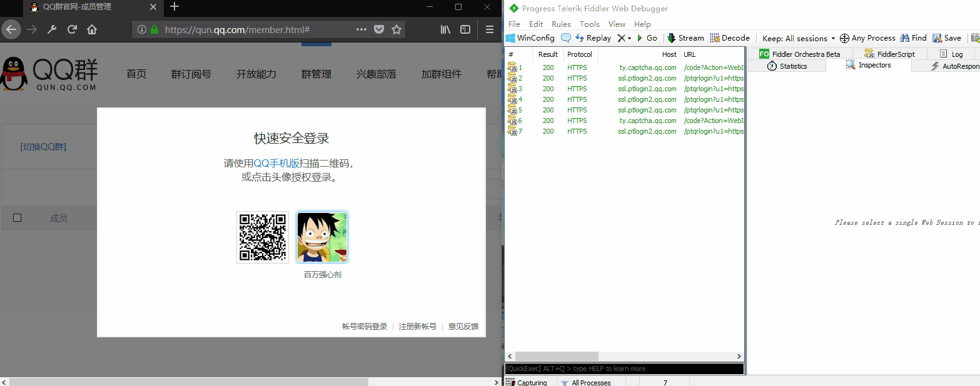The image size is (980, 386).
Task: Click QQ手机版 link in login dialog
Action: point(276,163)
